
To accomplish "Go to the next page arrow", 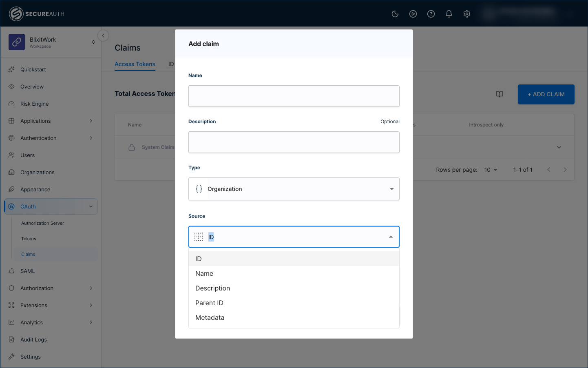I will (565, 170).
